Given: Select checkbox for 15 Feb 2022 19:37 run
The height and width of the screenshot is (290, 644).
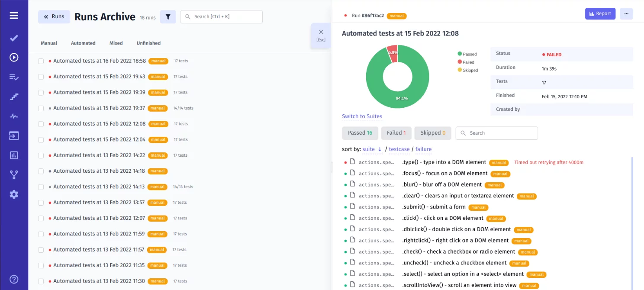Looking at the screenshot, I should pyautogui.click(x=41, y=109).
